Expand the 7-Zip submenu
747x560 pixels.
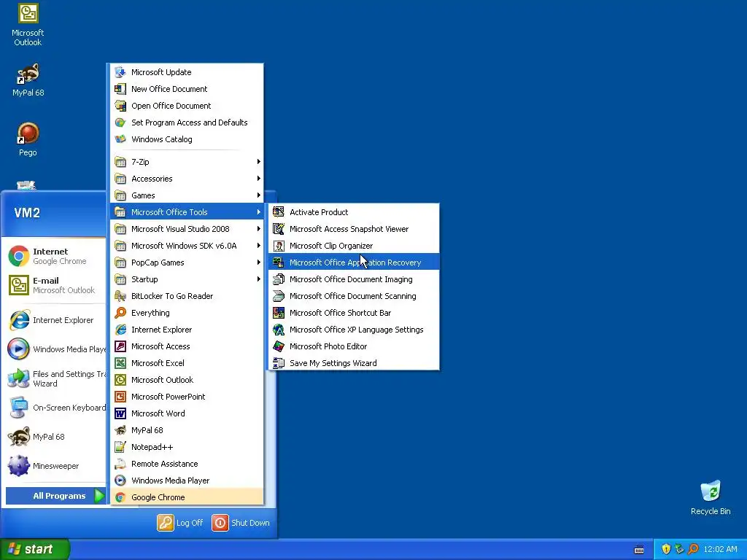click(187, 162)
